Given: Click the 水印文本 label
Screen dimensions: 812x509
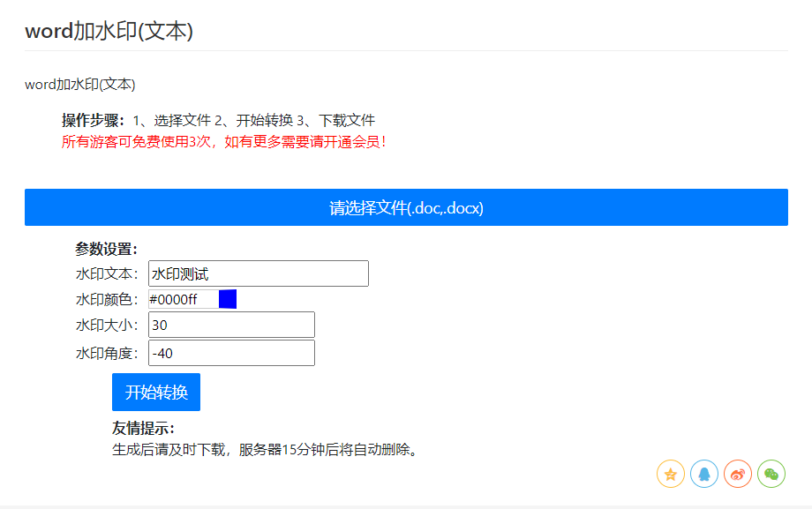Looking at the screenshot, I should 107,274.
